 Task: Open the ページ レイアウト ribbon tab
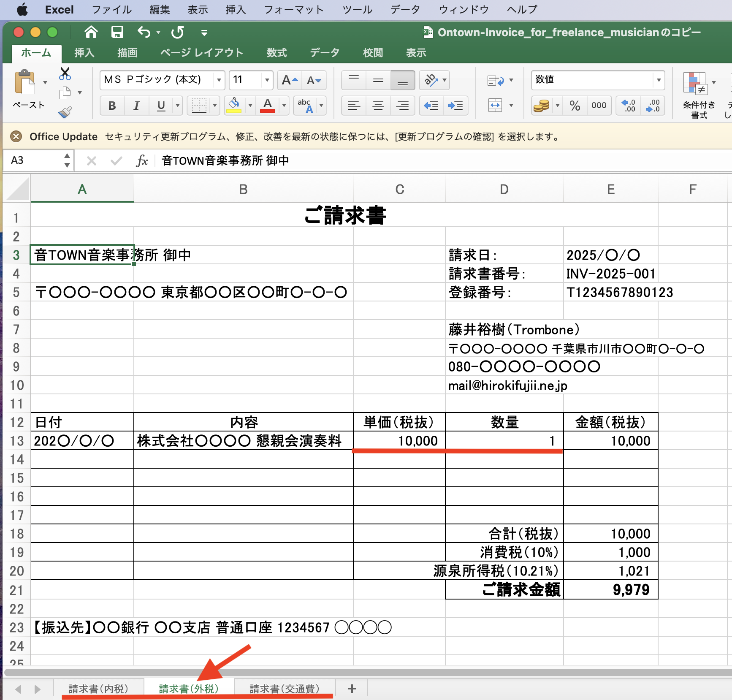click(x=202, y=53)
